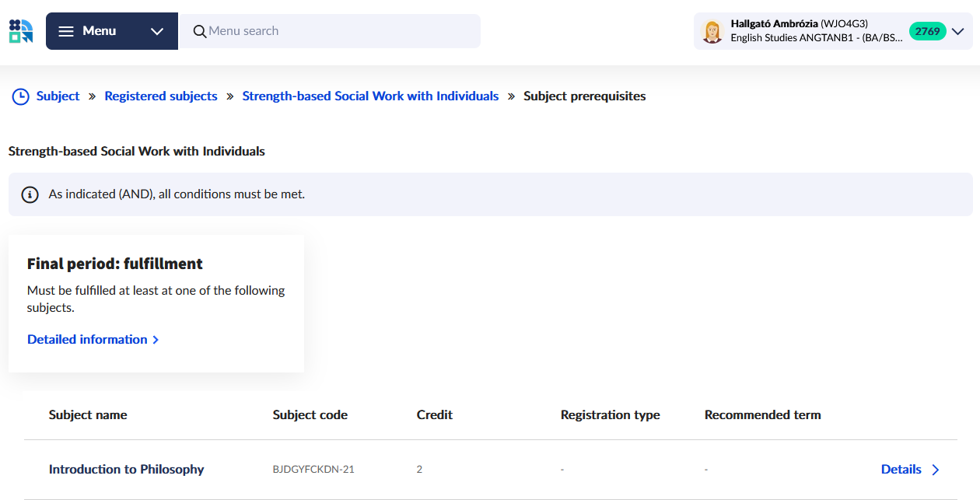Click the user avatar picture
The width and height of the screenshot is (980, 500).
[x=712, y=31]
